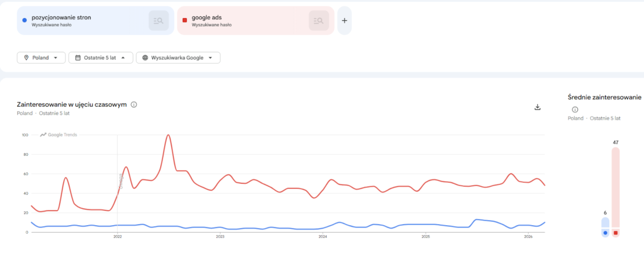Open the Poland region dropdown

pyautogui.click(x=41, y=57)
